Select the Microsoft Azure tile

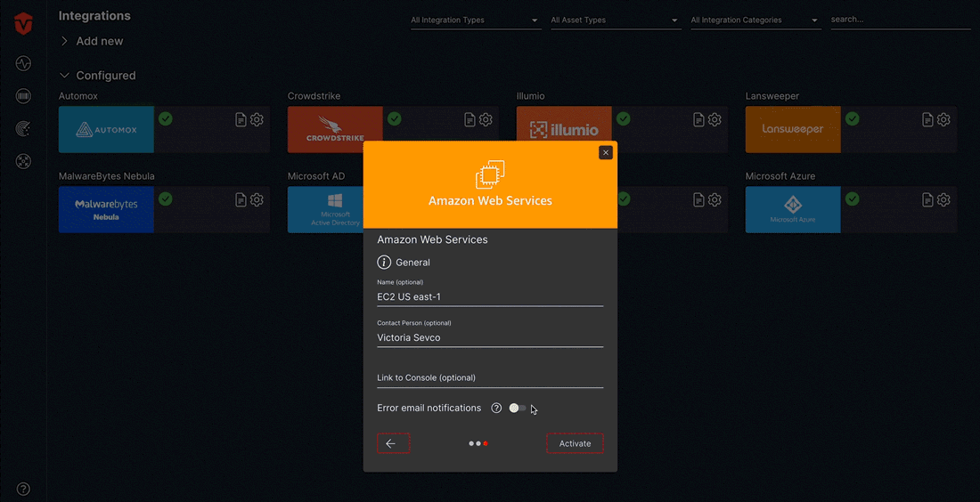pyautogui.click(x=793, y=210)
